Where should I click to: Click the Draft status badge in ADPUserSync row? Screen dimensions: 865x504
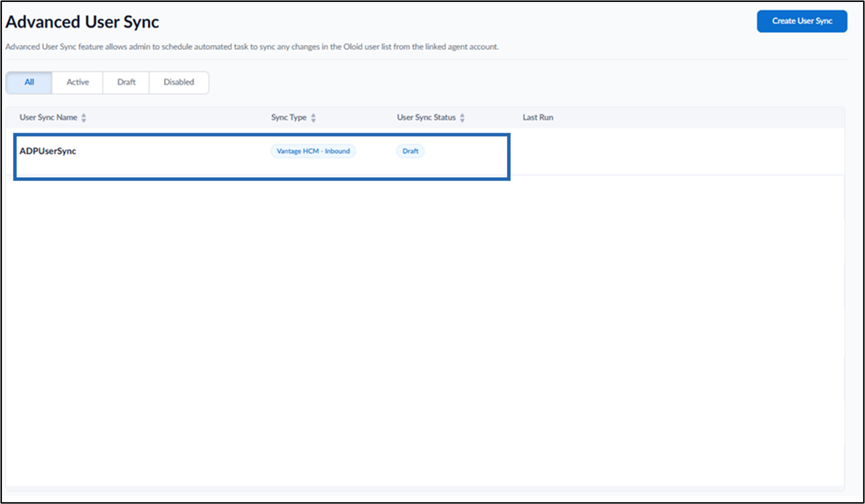(x=410, y=151)
